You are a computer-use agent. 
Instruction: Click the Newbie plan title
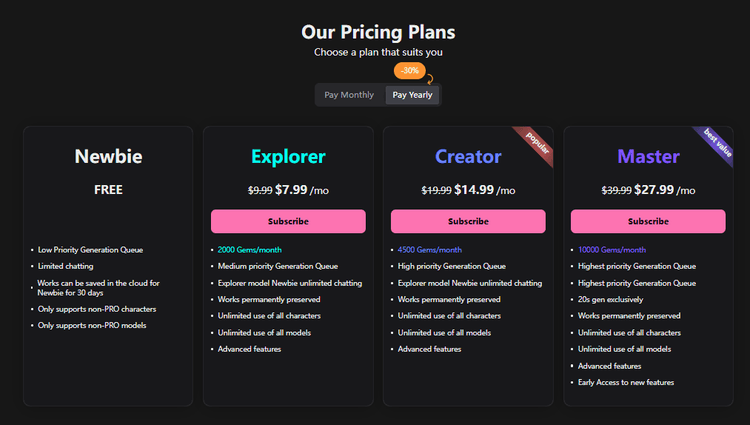108,156
